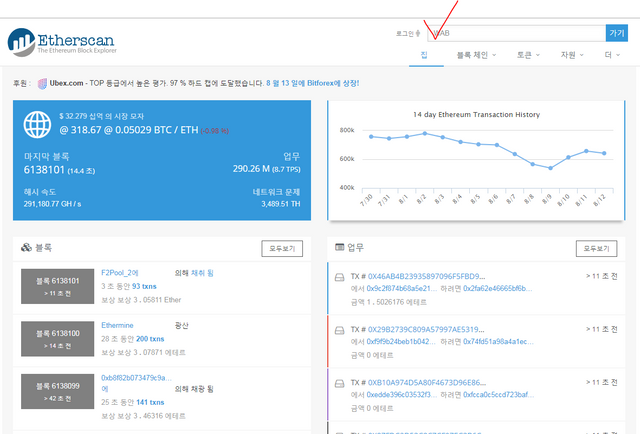Image resolution: width=640 pixels, height=434 pixels.
Task: Open sender address 0xf9f9b24beb1b042
Action: [x=401, y=342]
